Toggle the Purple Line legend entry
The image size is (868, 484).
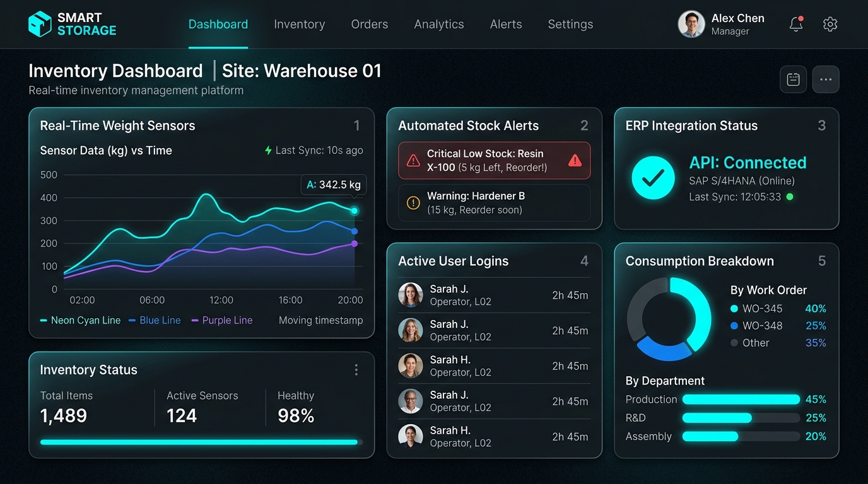pos(222,320)
